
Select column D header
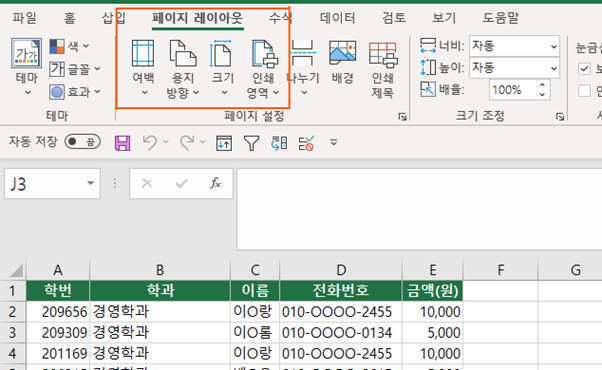tap(341, 271)
